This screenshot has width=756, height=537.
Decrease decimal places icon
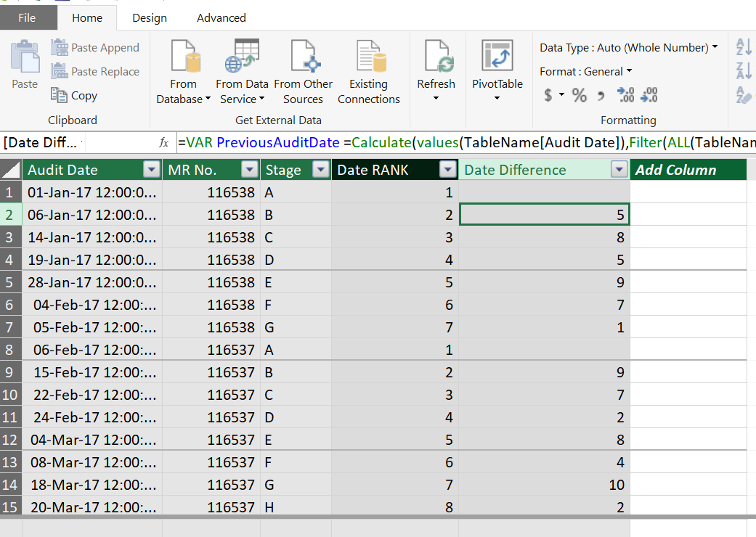click(649, 95)
